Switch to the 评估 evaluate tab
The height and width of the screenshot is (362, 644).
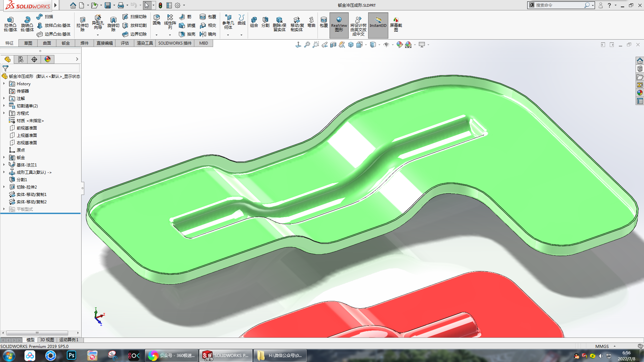(x=125, y=43)
